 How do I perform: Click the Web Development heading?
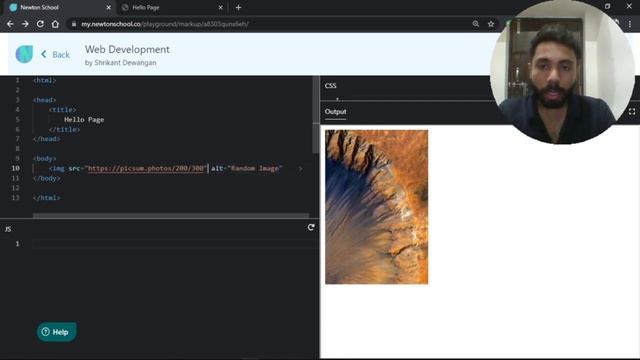(x=127, y=49)
